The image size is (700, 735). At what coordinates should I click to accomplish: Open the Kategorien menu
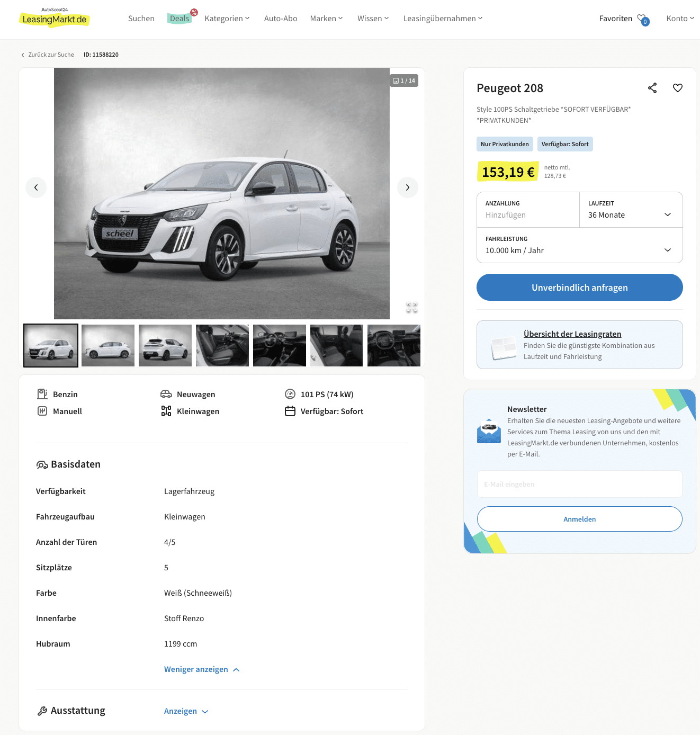[x=227, y=19]
